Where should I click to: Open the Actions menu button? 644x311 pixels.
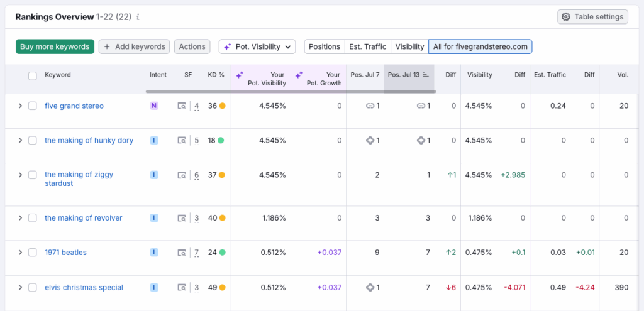click(192, 46)
